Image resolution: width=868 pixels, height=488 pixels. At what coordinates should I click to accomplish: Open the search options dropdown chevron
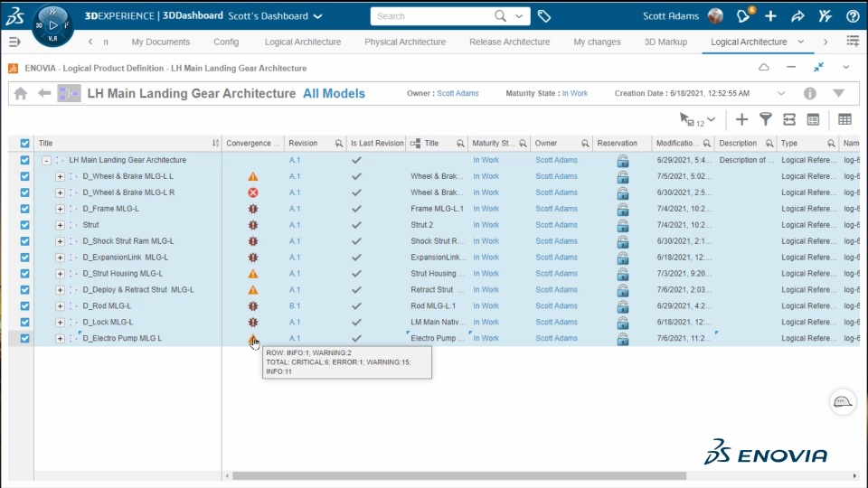tap(519, 16)
